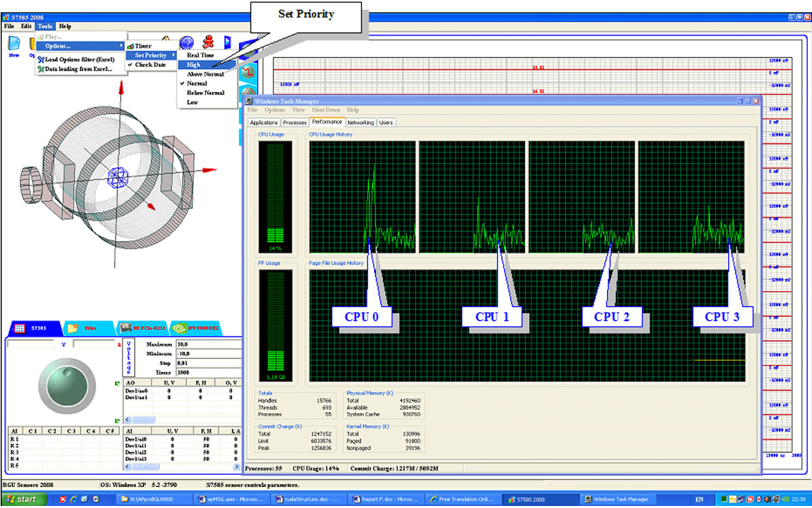This screenshot has height=508, width=812.
Task: Choose High priority in submenu
Action: (194, 64)
